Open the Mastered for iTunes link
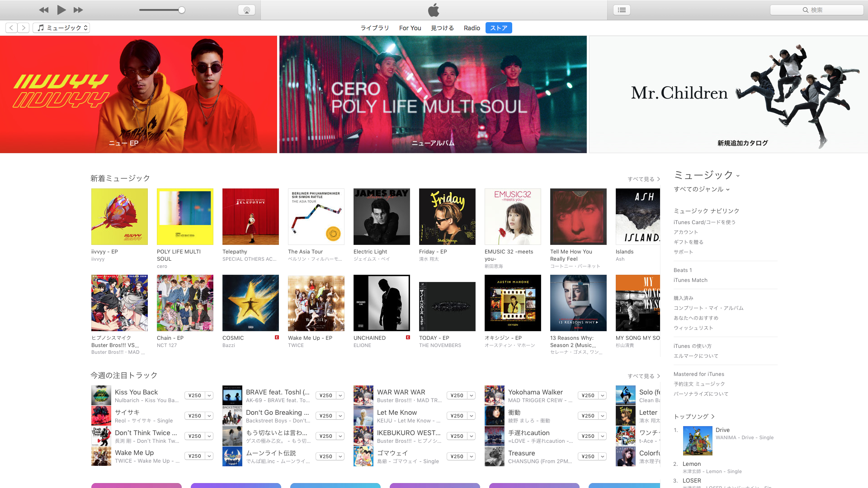 [x=699, y=374]
